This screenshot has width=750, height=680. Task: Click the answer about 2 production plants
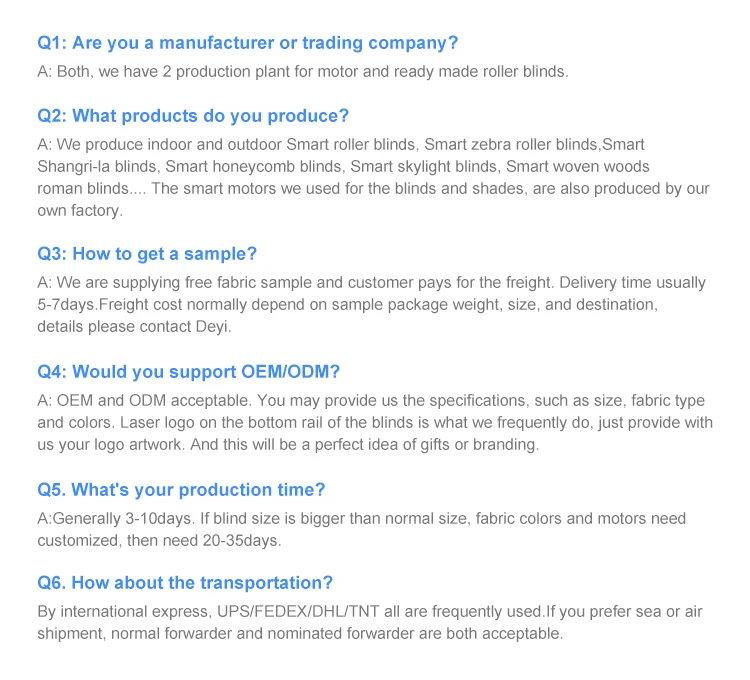click(302, 71)
